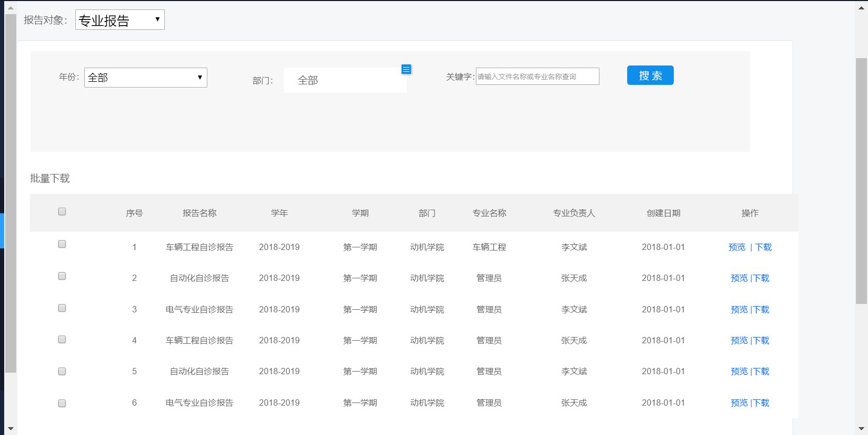Download the row 6 电气专业自诊报告
Viewport: 868px width, 435px height.
[762, 403]
